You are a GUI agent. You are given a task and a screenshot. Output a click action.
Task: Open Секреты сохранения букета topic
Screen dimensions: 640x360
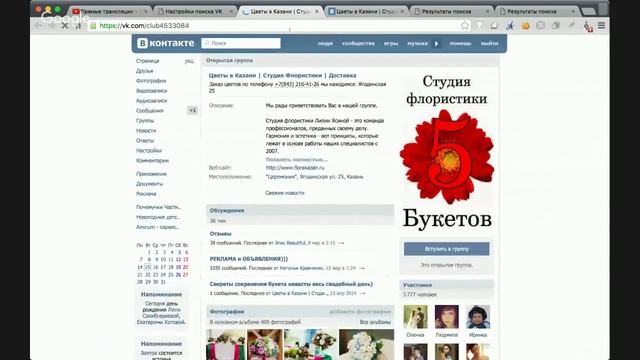tap(291, 284)
